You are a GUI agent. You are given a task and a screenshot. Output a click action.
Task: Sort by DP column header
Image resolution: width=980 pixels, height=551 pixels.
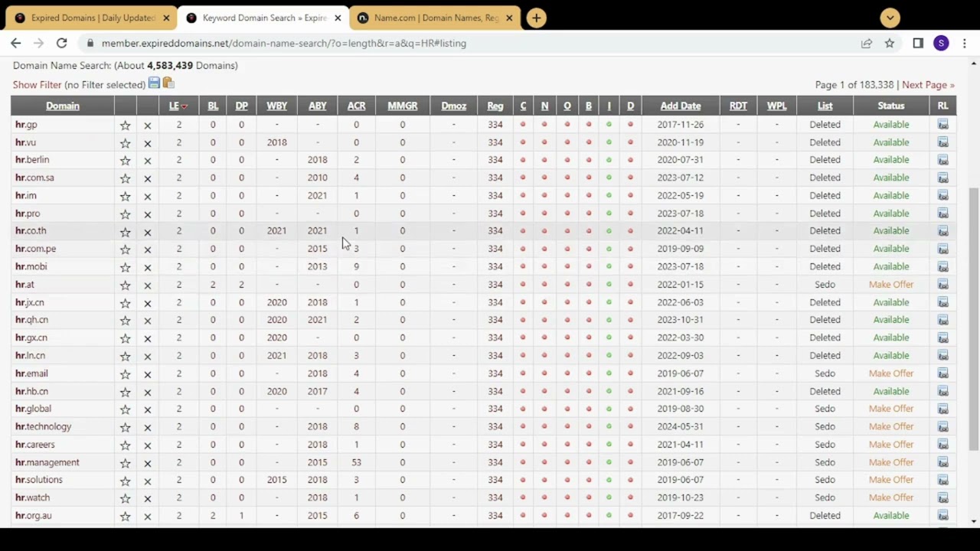[241, 106]
